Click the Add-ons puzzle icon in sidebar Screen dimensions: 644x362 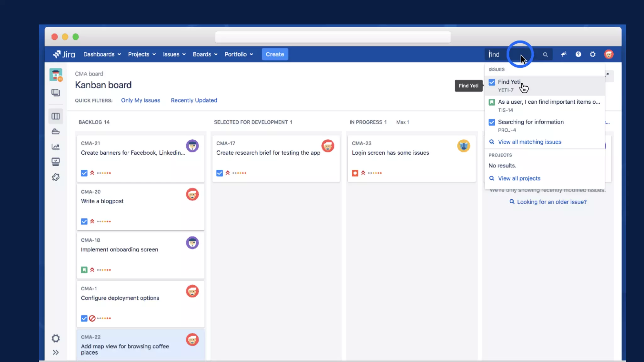(56, 177)
